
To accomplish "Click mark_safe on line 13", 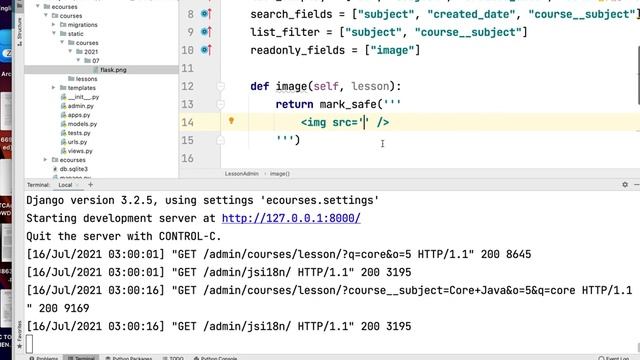I will 348,104.
